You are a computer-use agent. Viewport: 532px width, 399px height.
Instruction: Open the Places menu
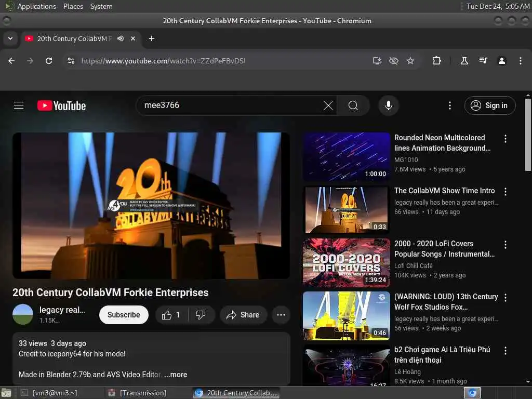tap(73, 6)
